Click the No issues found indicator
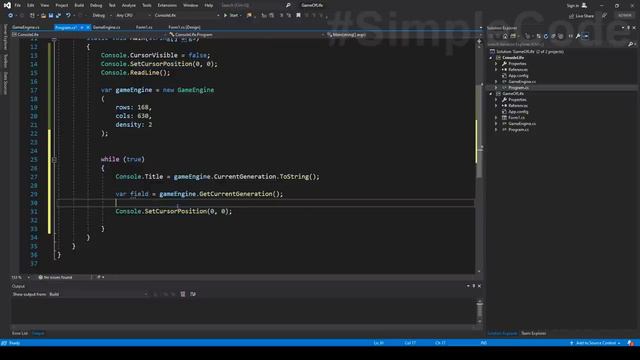The height and width of the screenshot is (360, 640). (x=55, y=277)
